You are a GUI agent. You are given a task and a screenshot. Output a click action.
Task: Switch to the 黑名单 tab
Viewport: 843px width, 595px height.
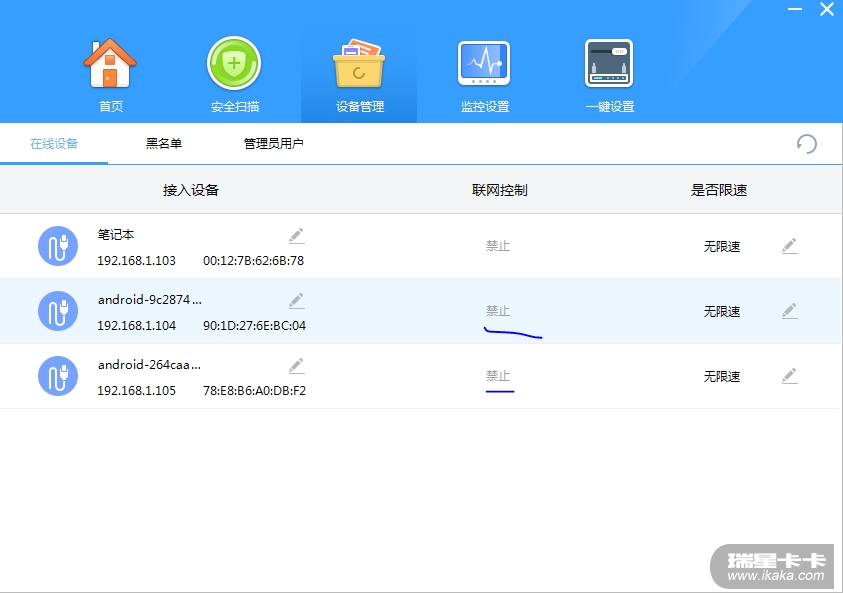coord(163,144)
